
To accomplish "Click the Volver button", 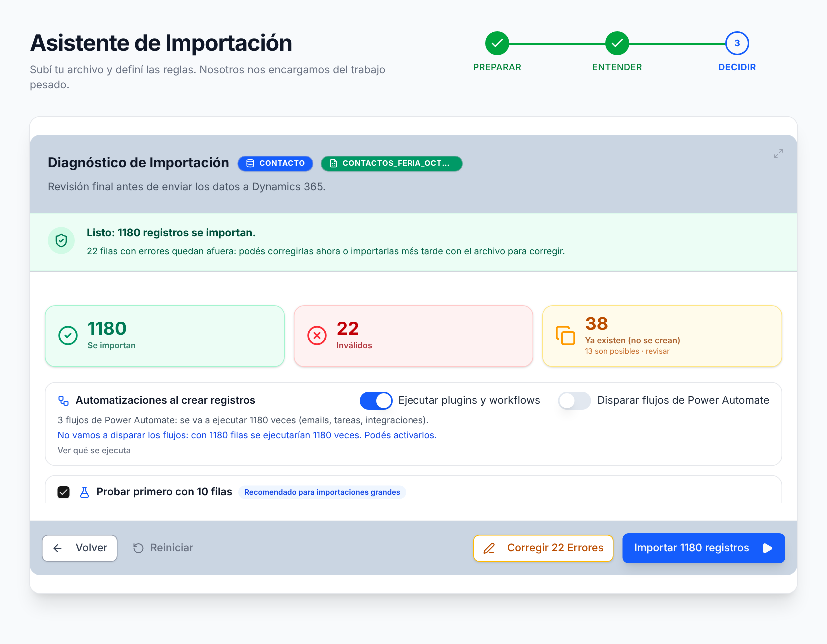I will (80, 548).
